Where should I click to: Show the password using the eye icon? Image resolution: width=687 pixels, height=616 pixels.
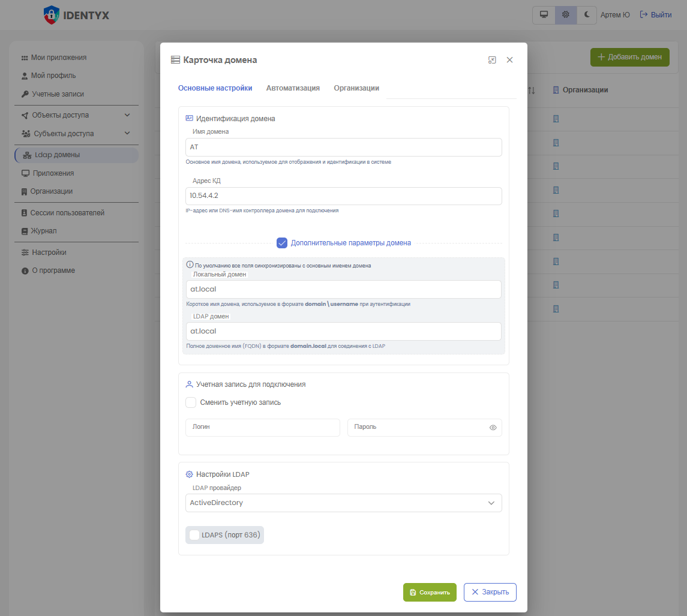coord(493,427)
